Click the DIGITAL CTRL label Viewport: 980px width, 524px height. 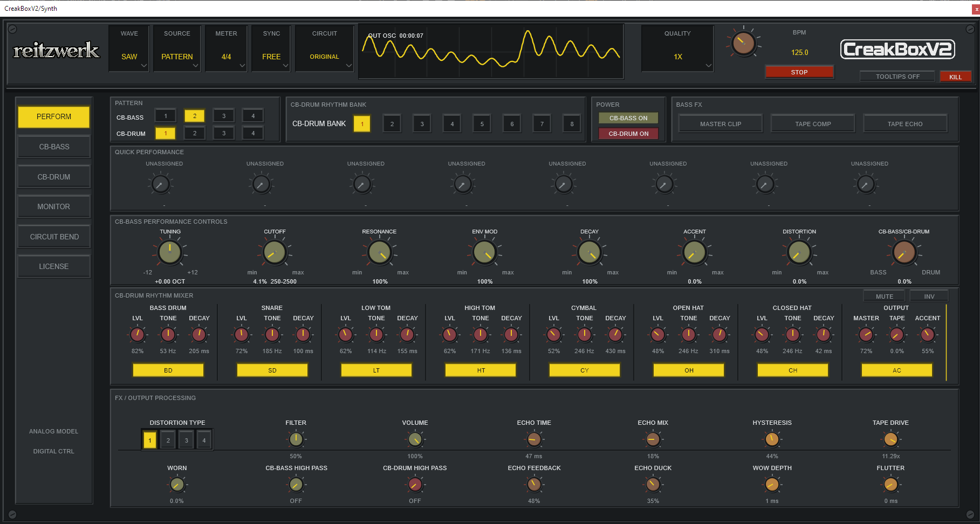53,451
